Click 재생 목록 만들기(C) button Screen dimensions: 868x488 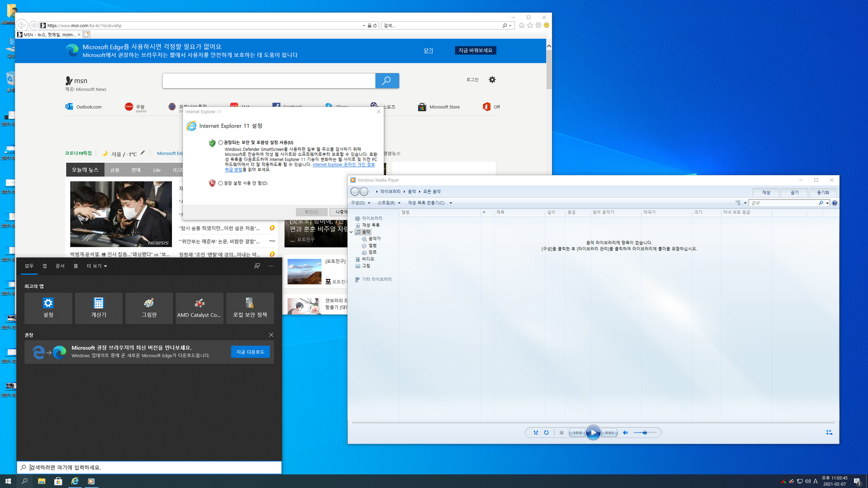click(x=426, y=203)
